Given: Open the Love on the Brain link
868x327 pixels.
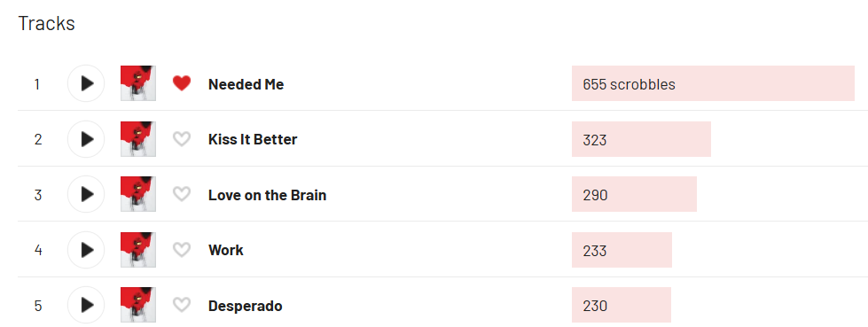Looking at the screenshot, I should tap(268, 195).
